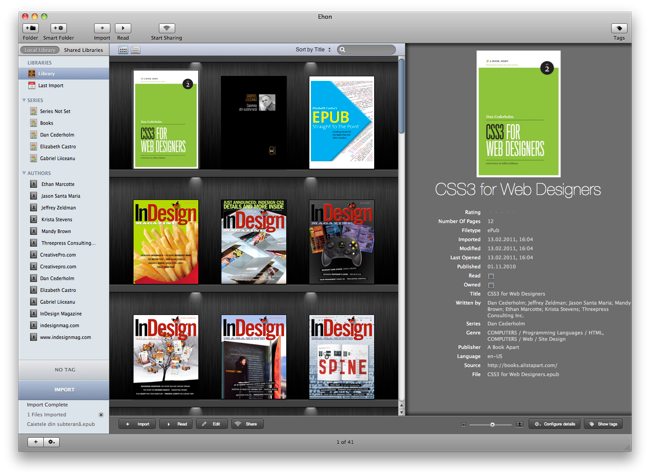Viewport: 650px width, 476px height.
Task: Click the large cover size icon
Action: [519, 425]
